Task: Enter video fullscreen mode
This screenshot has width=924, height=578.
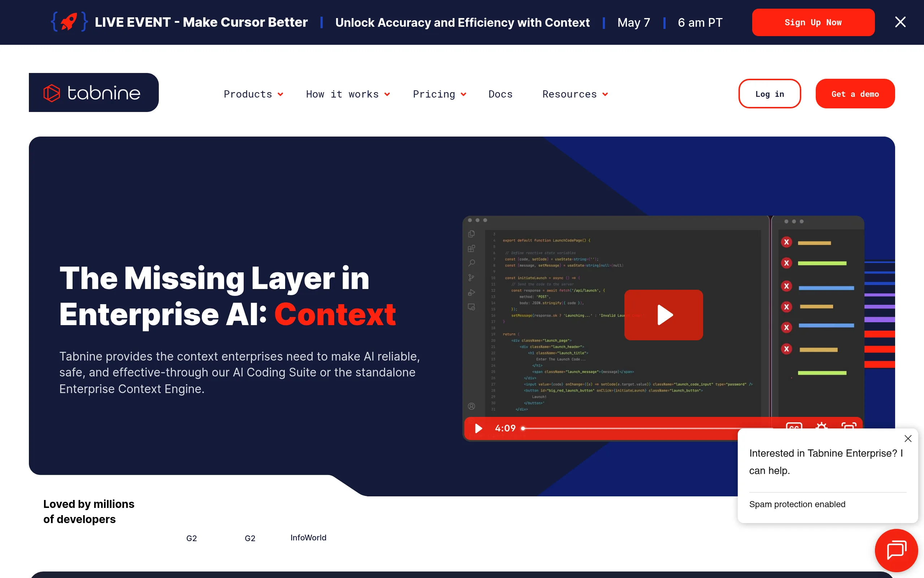Action: pyautogui.click(x=849, y=426)
